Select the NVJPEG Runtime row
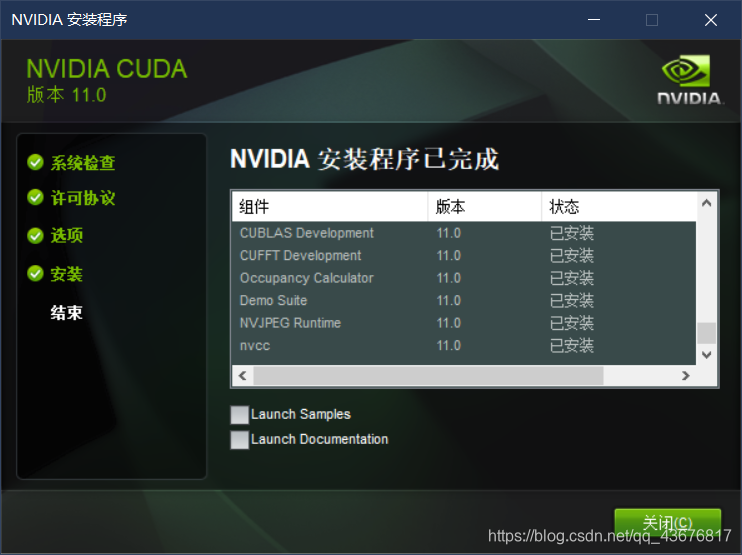The width and height of the screenshot is (742, 555). pyautogui.click(x=464, y=323)
